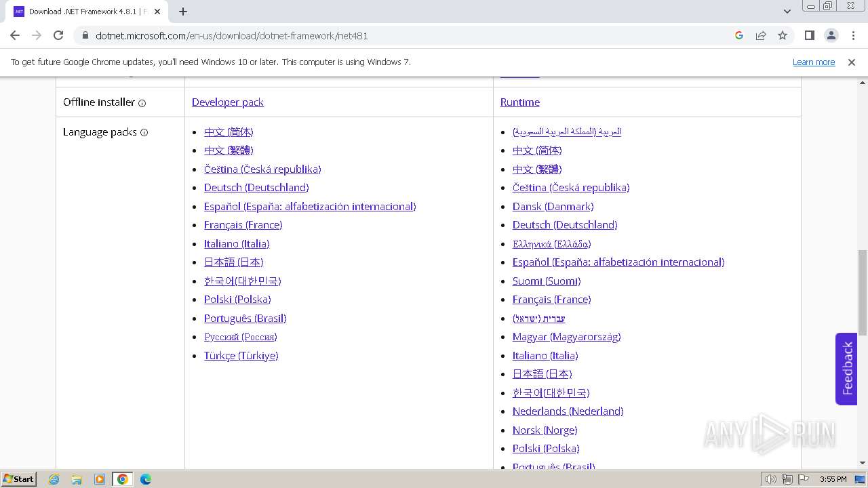Expand the tab search dropdown
The image size is (868, 488).
pyautogui.click(x=787, y=12)
